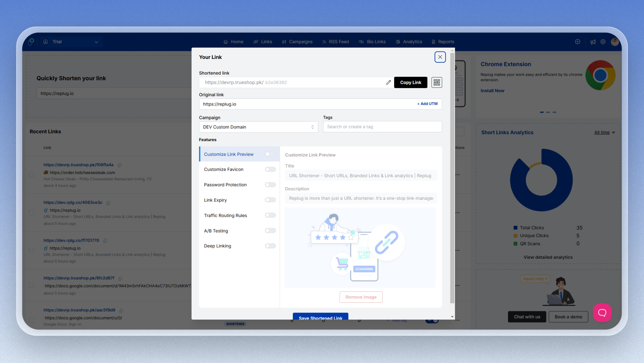The height and width of the screenshot is (363, 644).
Task: Click the Remove Image button
Action: 361,297
